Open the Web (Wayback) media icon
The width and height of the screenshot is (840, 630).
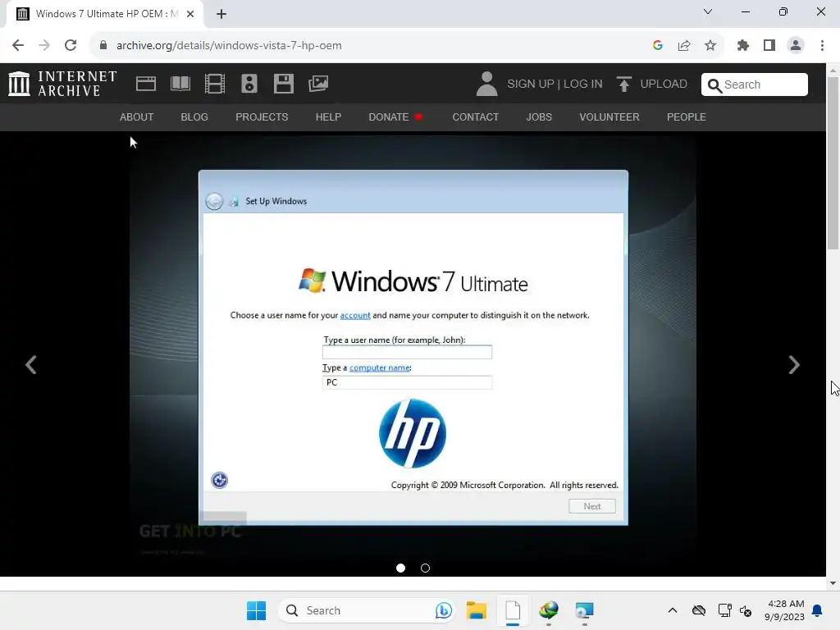[x=146, y=84]
